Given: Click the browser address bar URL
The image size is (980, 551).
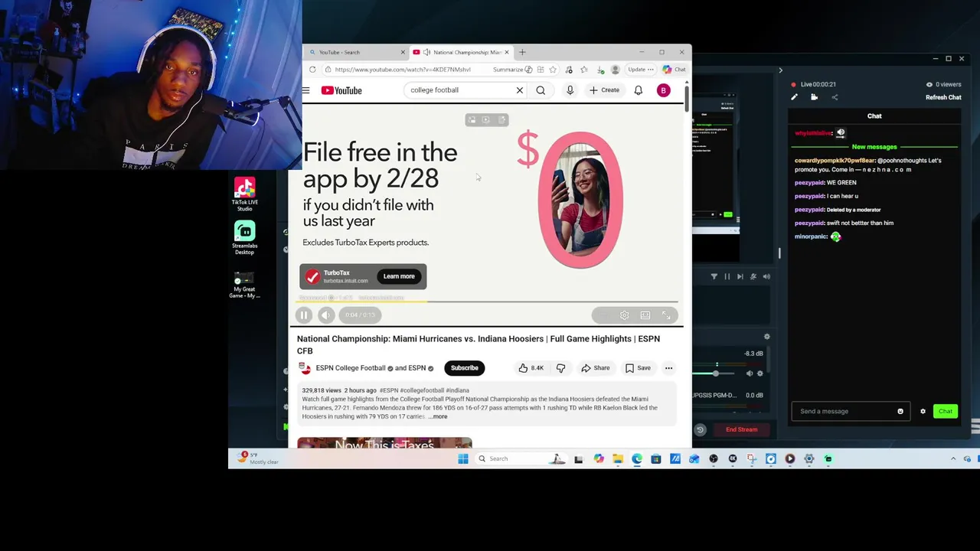Looking at the screenshot, I should click(x=403, y=70).
